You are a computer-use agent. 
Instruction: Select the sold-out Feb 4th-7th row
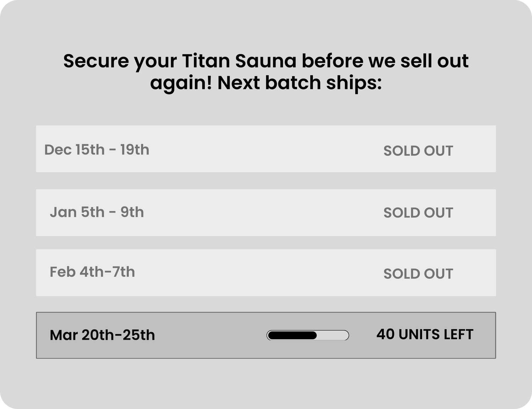[266, 273]
